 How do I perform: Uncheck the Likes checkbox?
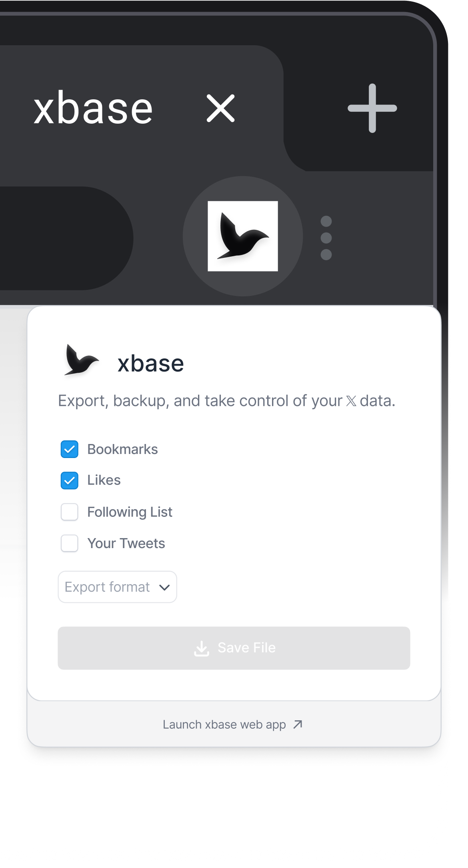click(x=70, y=480)
